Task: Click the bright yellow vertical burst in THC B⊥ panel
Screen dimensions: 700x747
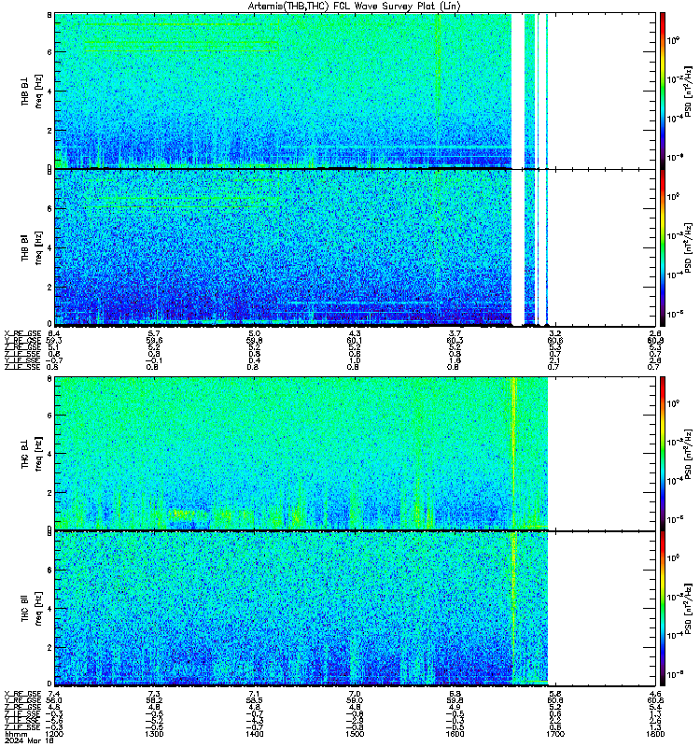Action: [513, 453]
